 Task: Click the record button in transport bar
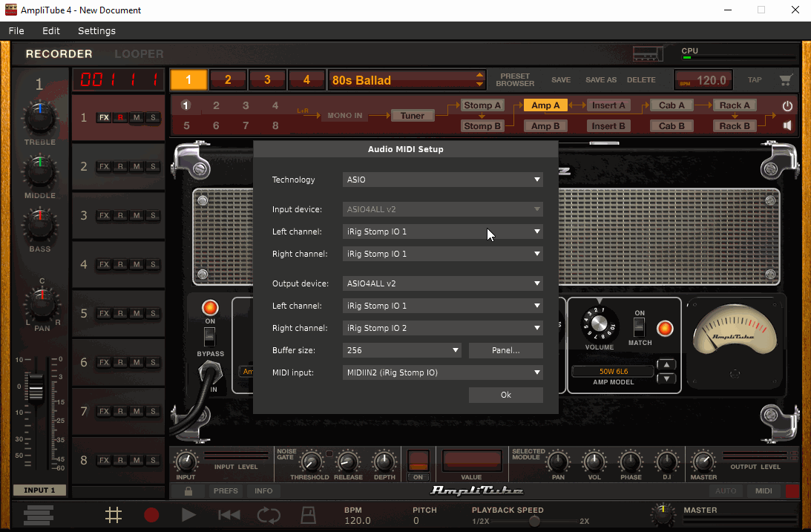(151, 515)
